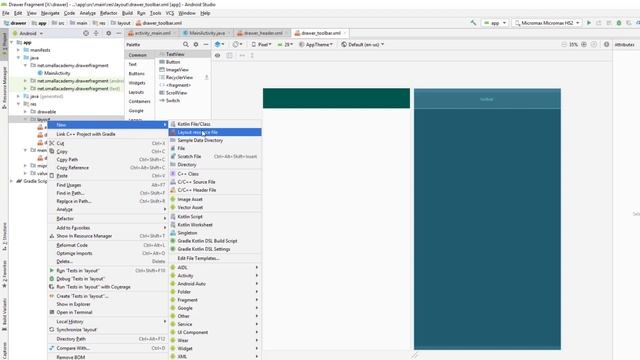
Task: Switch to the activity_main.xml tab
Action: (152, 33)
